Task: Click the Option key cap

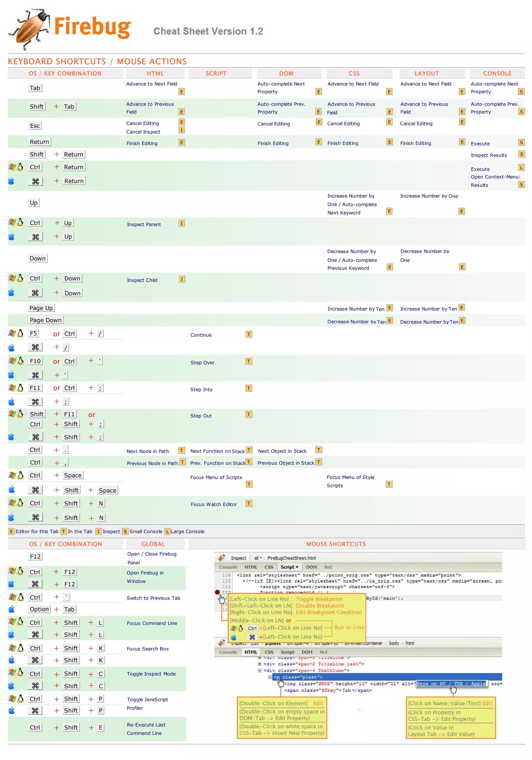Action: coord(39,609)
